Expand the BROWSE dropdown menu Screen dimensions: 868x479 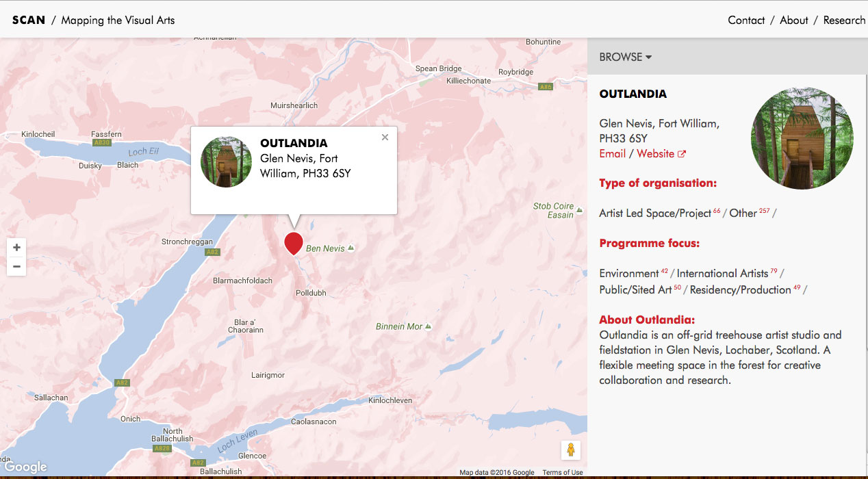625,57
